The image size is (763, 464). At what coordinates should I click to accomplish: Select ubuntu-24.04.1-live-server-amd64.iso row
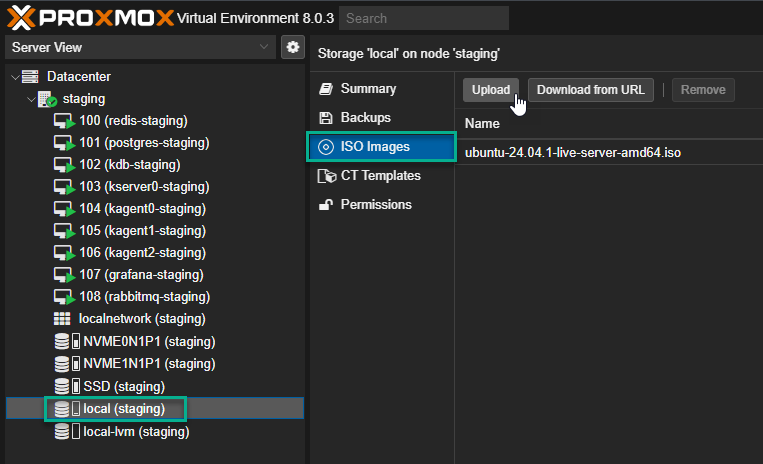tap(573, 153)
